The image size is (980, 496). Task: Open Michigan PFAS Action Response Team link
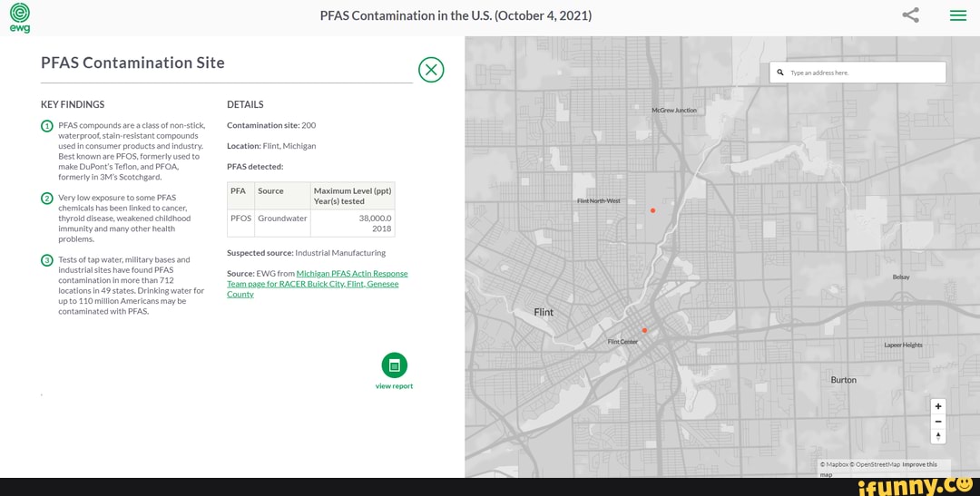coord(318,284)
